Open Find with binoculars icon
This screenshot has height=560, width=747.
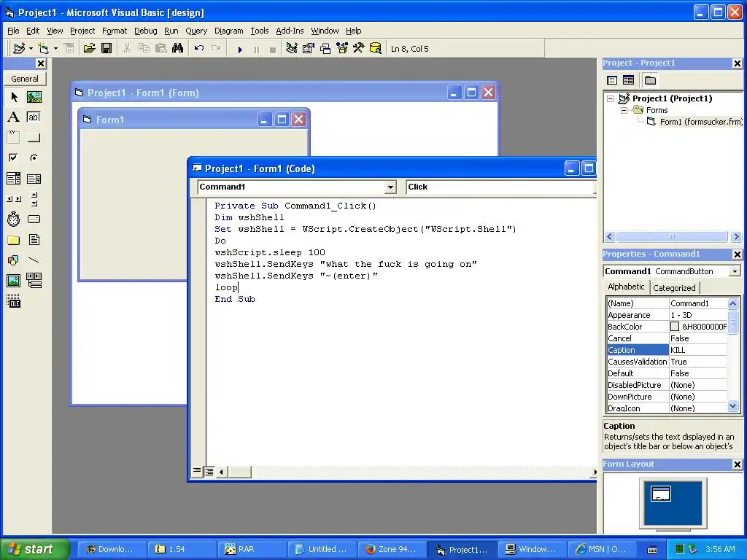(x=178, y=48)
